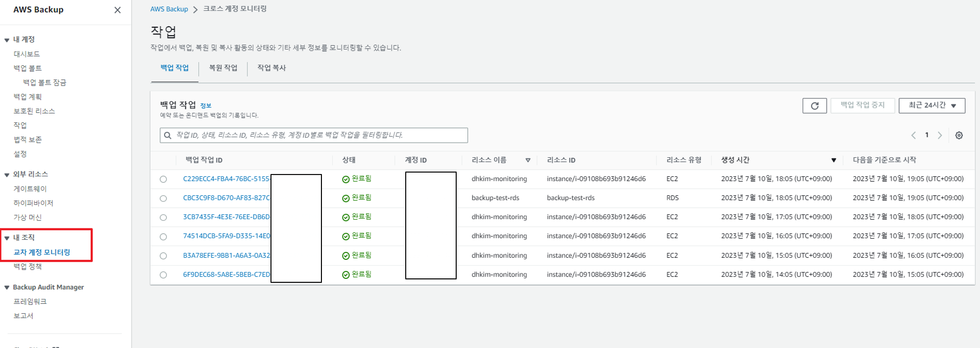
Task: Switch to 백업 작업 tab
Action: 174,68
